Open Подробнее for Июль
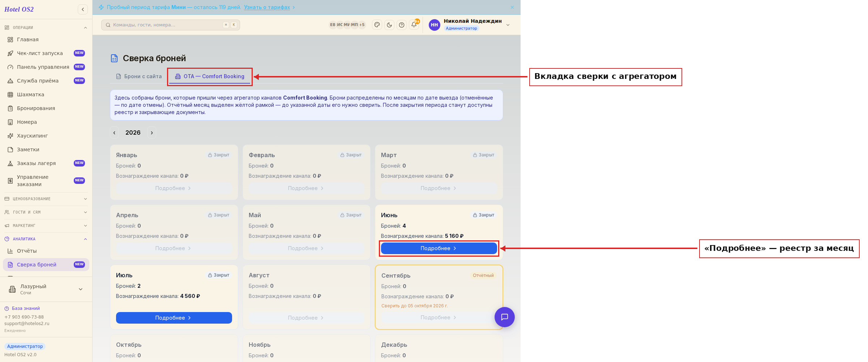 tap(174, 318)
